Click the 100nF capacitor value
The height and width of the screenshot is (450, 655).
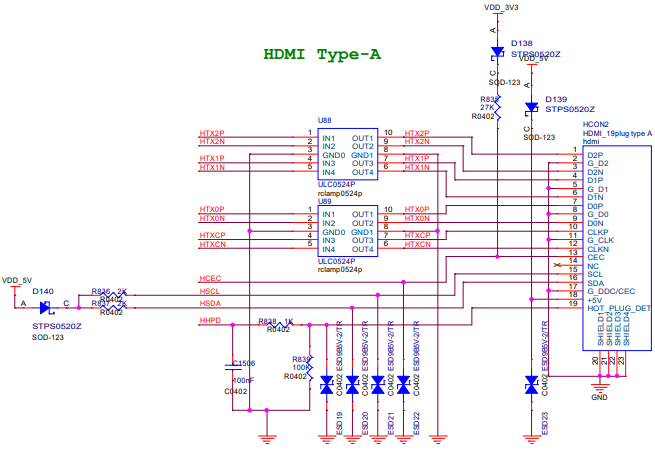click(243, 381)
